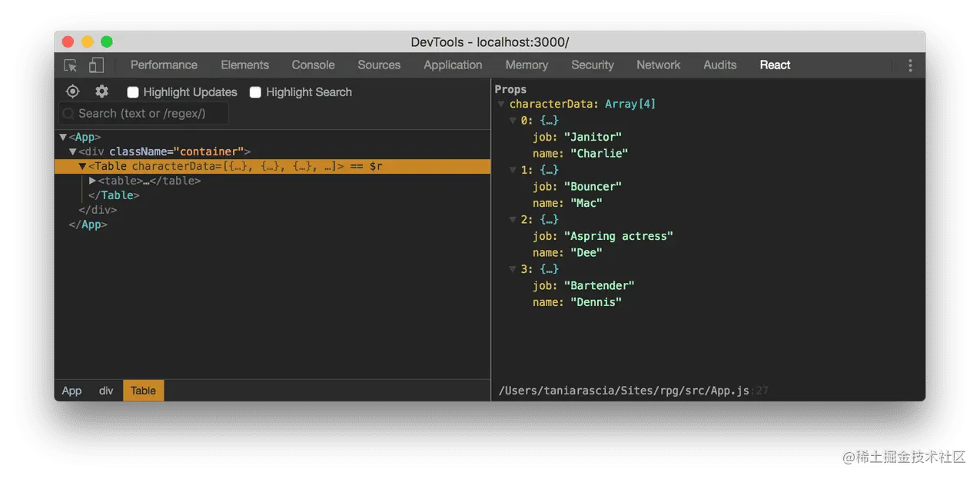Select the opening App tag row
The height and width of the screenshot is (479, 980).
click(x=272, y=138)
